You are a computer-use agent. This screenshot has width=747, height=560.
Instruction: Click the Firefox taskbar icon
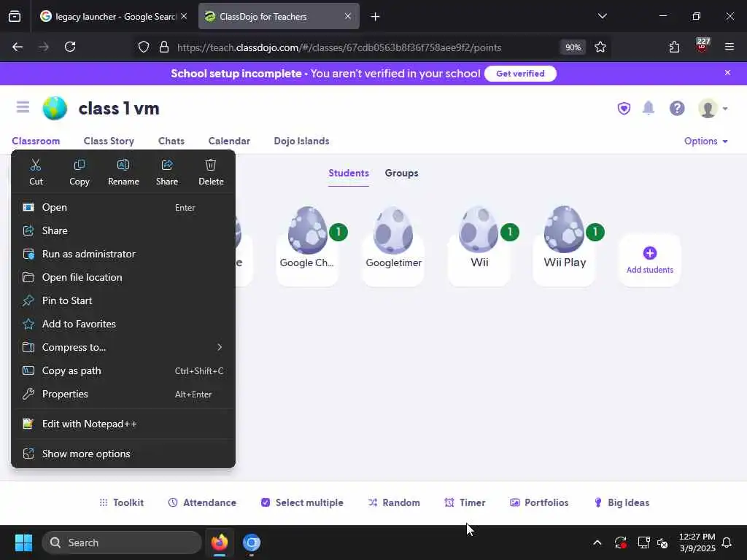tap(219, 542)
